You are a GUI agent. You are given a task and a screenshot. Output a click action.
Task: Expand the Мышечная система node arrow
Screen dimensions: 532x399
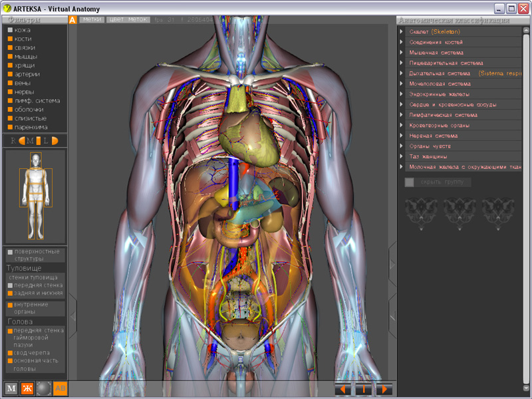pyautogui.click(x=402, y=53)
